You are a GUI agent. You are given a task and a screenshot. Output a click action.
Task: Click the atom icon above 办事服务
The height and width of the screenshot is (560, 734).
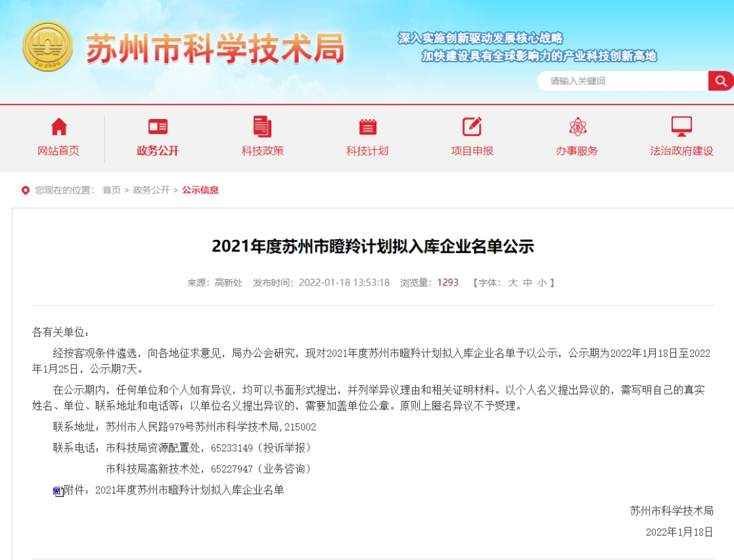pos(577,126)
